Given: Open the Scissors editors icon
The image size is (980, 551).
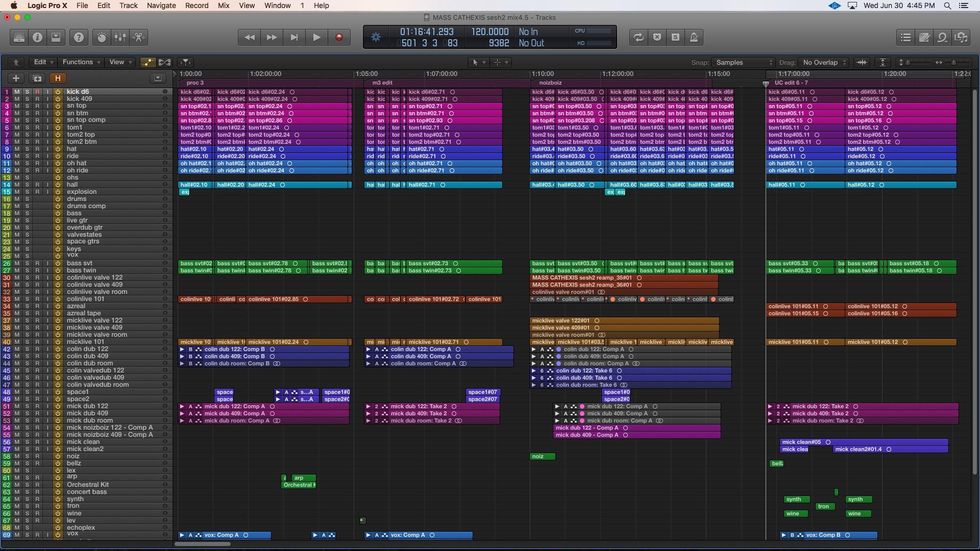Looking at the screenshot, I should tap(139, 37).
